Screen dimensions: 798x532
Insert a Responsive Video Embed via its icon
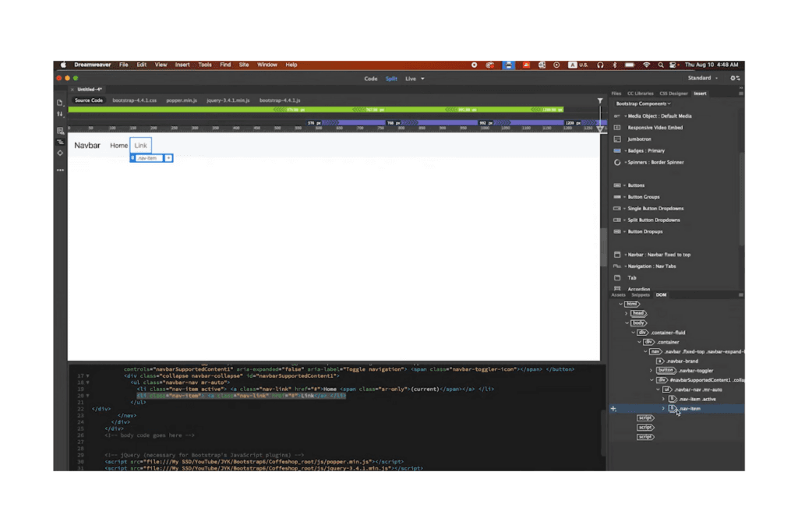[617, 128]
